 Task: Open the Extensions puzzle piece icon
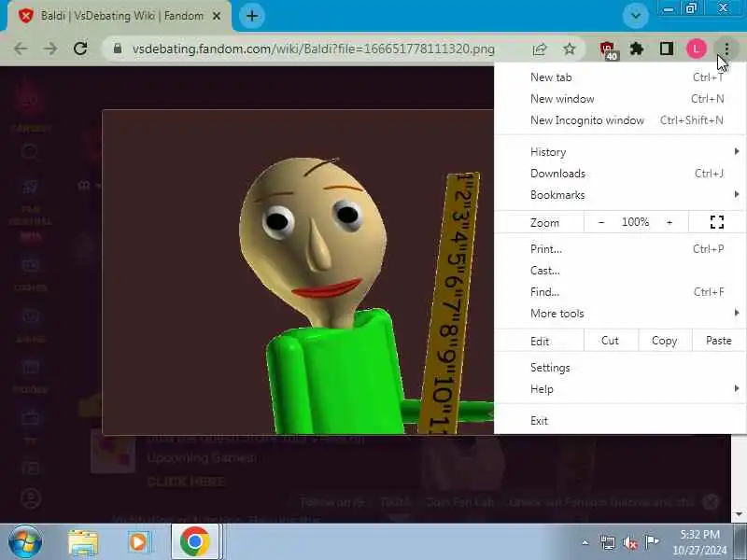tap(637, 49)
